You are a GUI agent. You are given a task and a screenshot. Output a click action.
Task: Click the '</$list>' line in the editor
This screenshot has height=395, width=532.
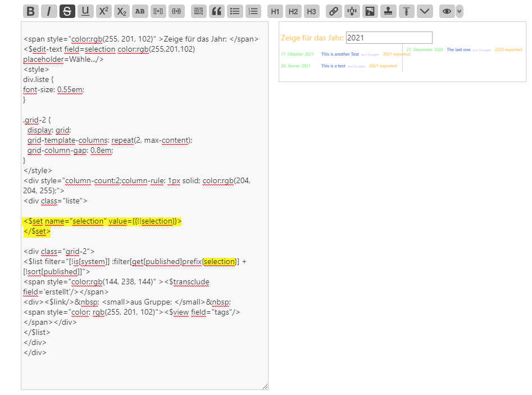coord(37,332)
